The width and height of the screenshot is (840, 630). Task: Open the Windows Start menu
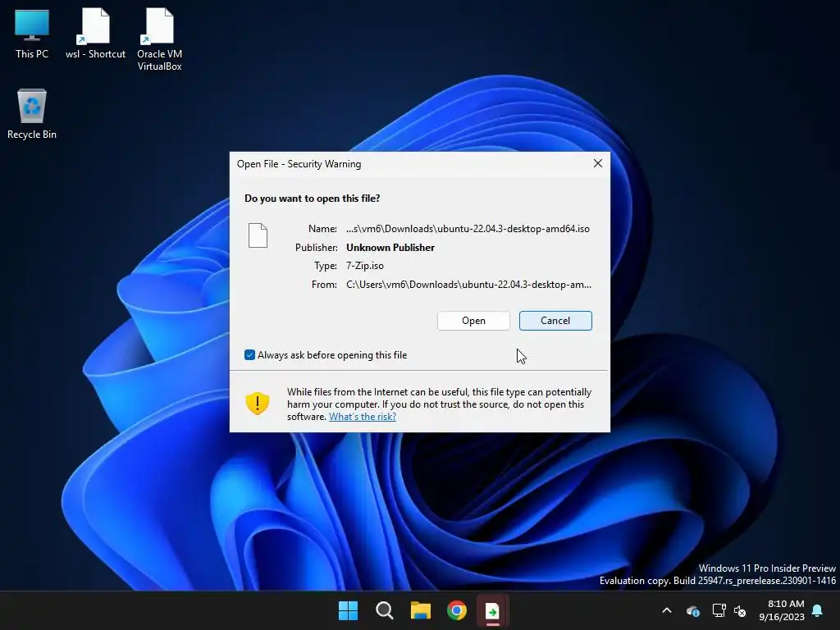[348, 610]
